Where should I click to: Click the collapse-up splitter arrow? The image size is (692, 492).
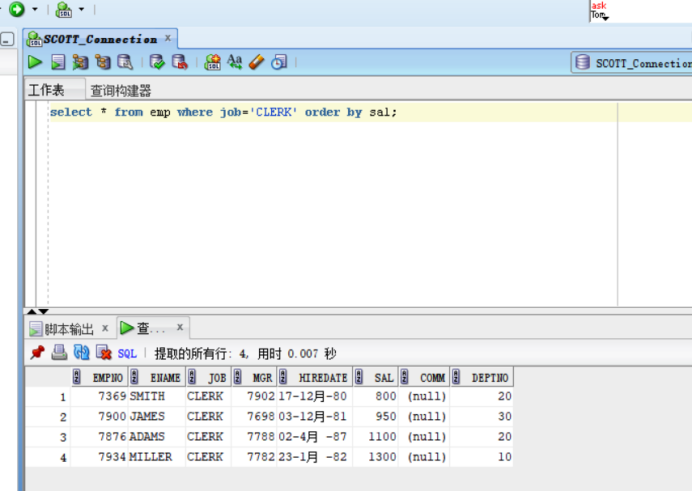tap(32, 312)
